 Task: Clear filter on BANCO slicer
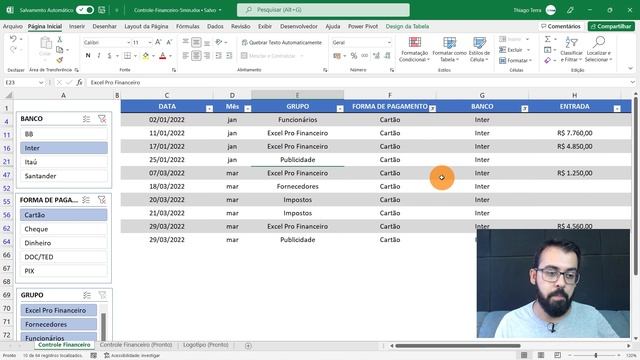coord(102,119)
